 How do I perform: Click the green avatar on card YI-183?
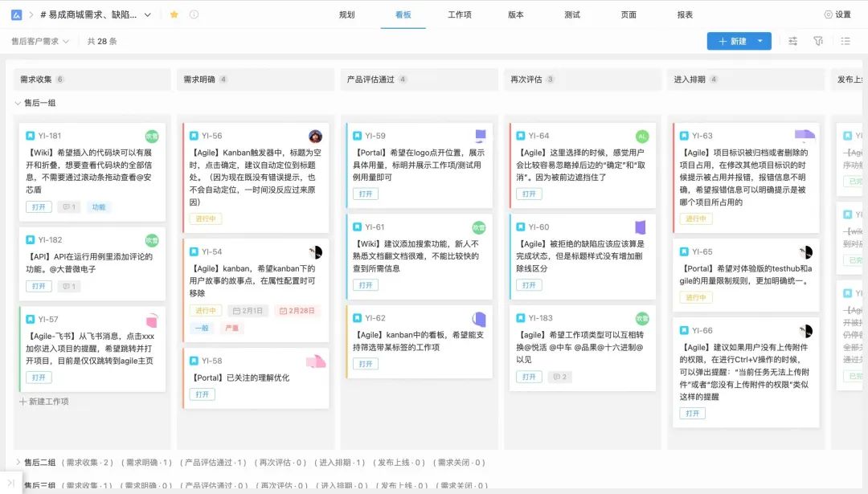coord(642,319)
